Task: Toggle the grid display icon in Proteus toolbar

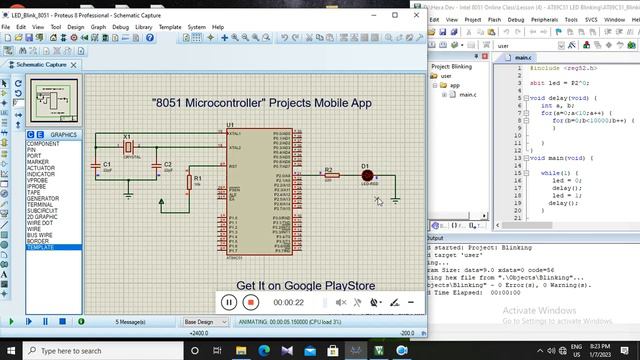Action: 196,38
